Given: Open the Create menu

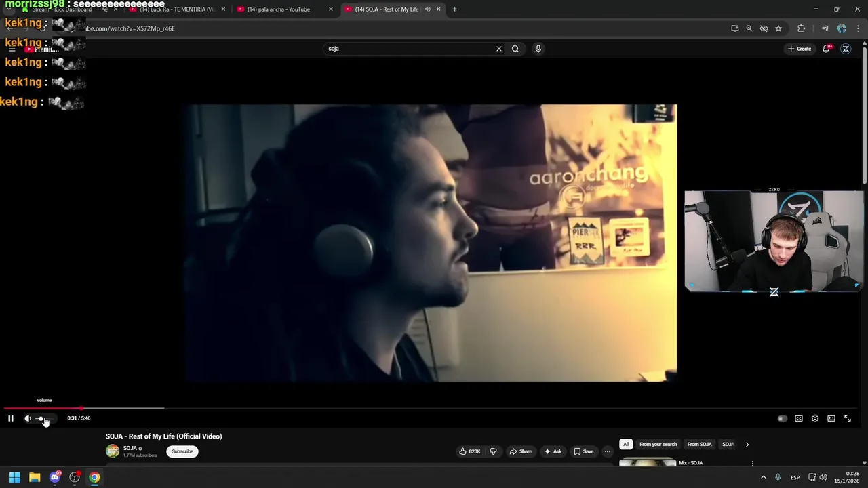Looking at the screenshot, I should 800,49.
